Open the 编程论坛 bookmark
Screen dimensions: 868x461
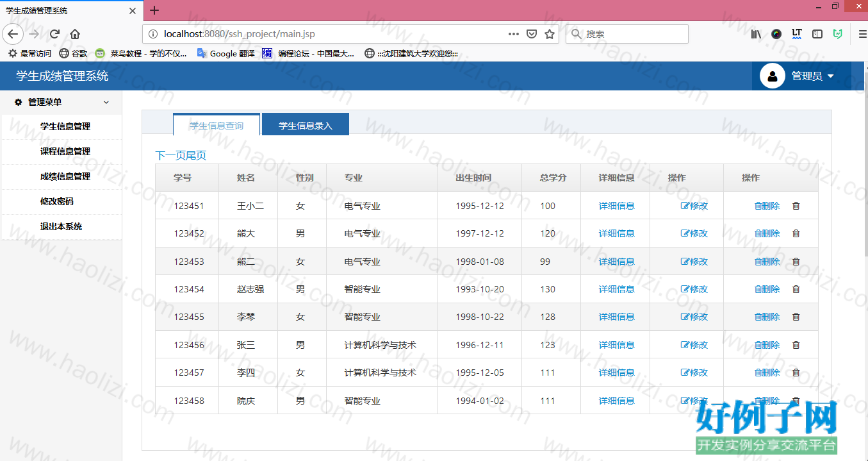308,54
